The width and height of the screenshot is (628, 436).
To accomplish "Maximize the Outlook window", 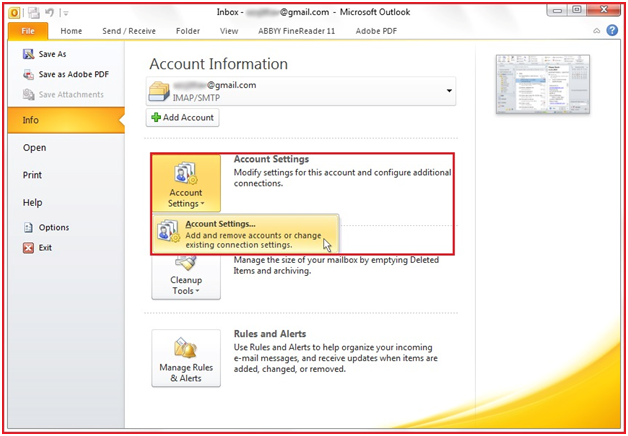I will pyautogui.click(x=577, y=10).
